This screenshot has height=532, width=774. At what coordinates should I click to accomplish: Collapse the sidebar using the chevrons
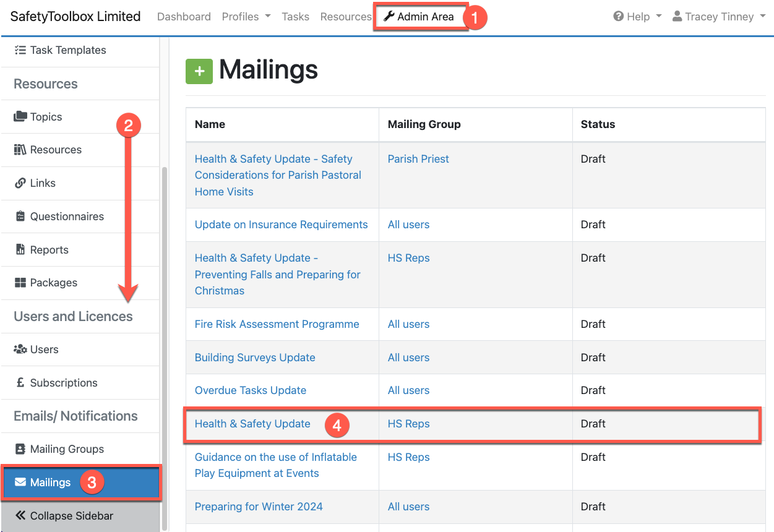(20, 516)
